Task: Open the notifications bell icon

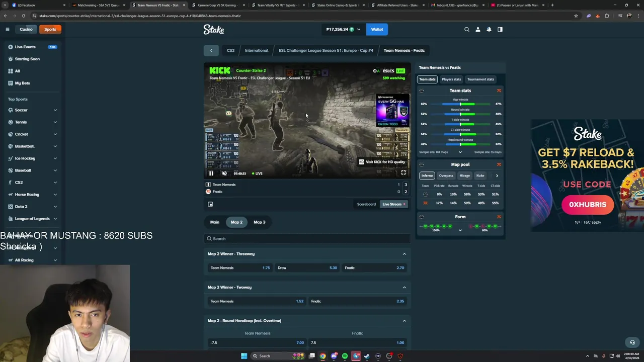Action: pos(489,29)
